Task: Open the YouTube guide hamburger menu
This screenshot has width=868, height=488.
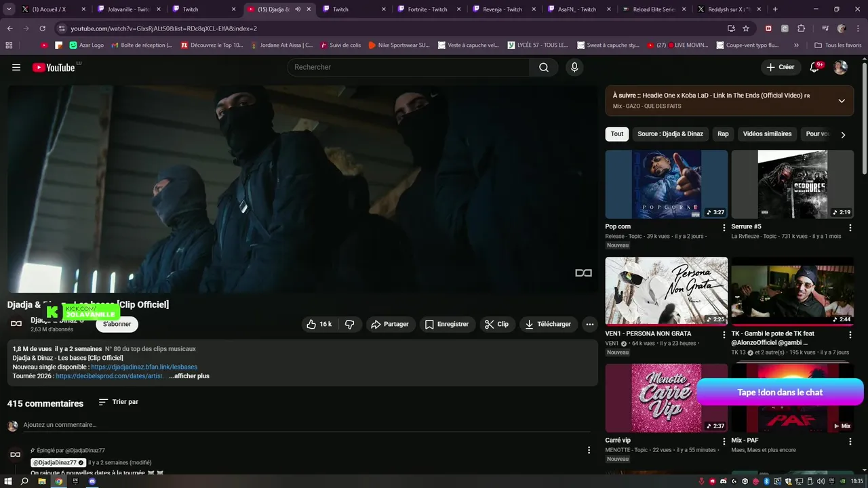Action: coord(16,67)
